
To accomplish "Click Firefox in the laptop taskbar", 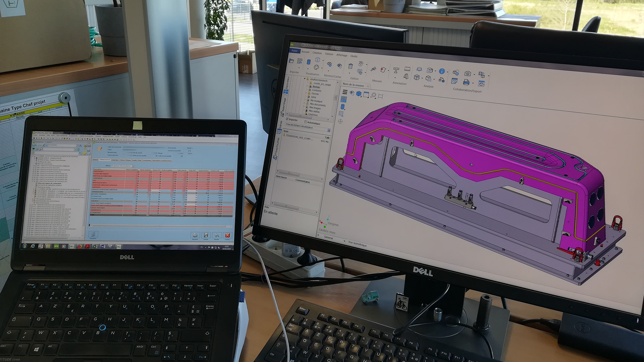I will point(80,246).
